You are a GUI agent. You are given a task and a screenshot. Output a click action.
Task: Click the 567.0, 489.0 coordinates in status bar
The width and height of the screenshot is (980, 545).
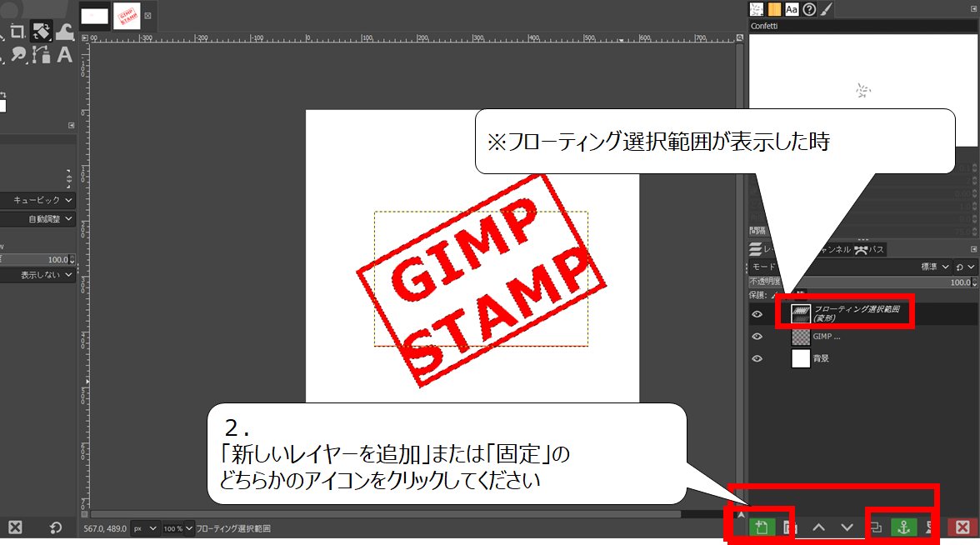coord(105,528)
